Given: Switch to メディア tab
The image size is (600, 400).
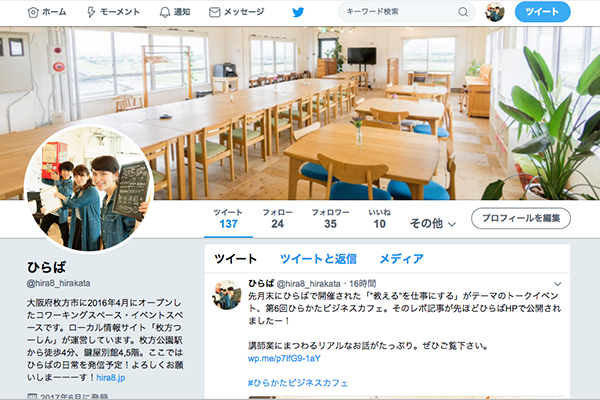Looking at the screenshot, I should pyautogui.click(x=401, y=259).
